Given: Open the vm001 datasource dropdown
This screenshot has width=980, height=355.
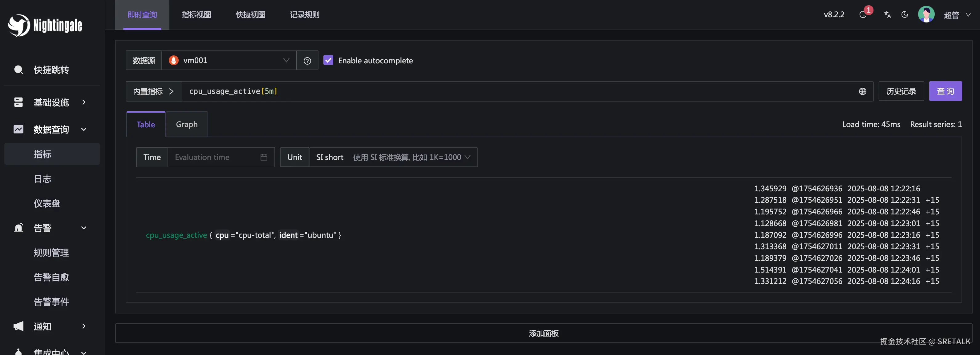Looking at the screenshot, I should pyautogui.click(x=229, y=60).
